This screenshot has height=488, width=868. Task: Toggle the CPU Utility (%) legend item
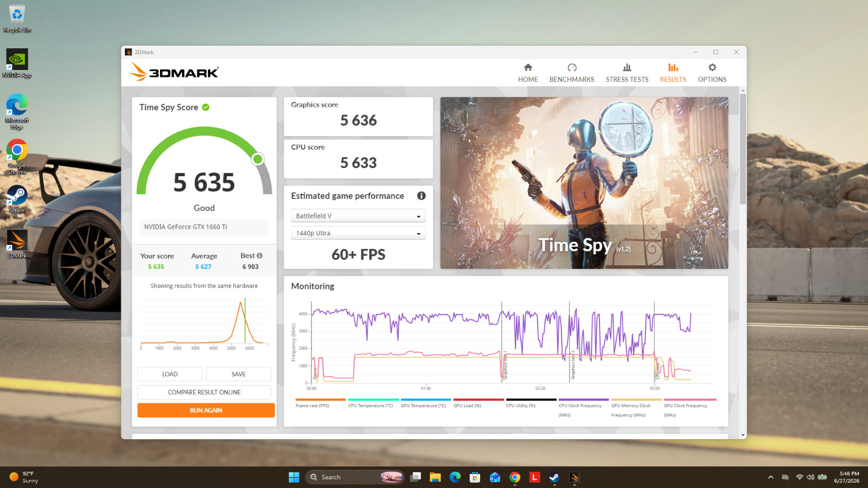click(x=531, y=403)
